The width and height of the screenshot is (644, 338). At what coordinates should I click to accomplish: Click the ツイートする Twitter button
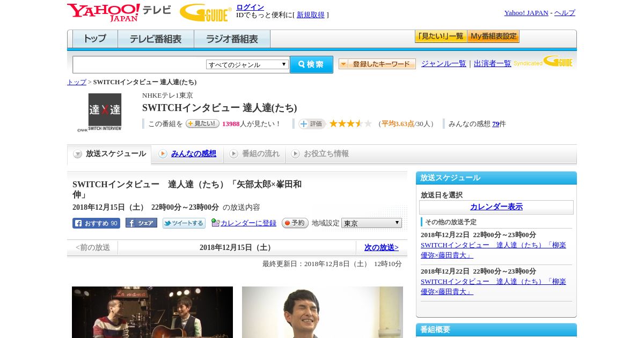pyautogui.click(x=184, y=223)
